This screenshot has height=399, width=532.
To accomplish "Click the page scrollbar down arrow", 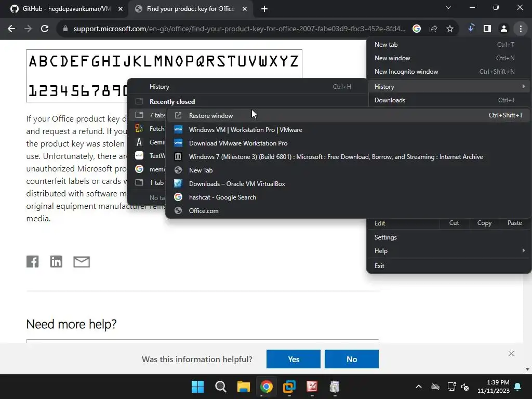I will pyautogui.click(x=527, y=369).
